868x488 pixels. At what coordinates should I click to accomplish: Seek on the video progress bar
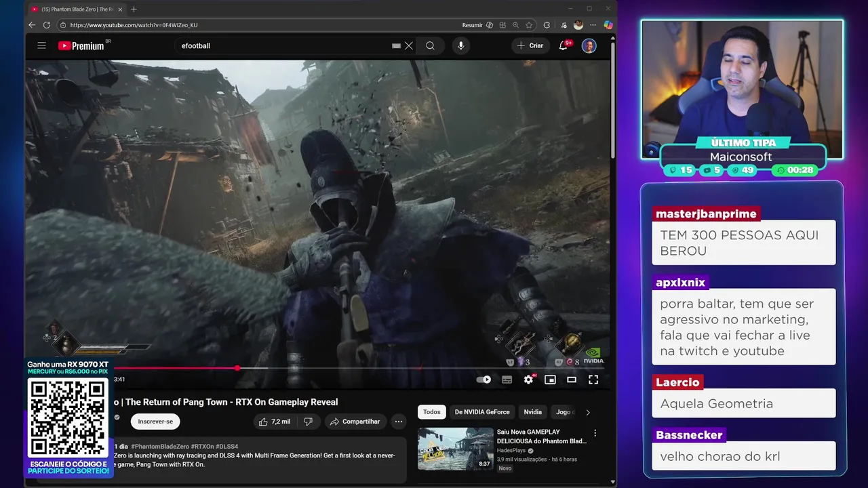[359, 368]
